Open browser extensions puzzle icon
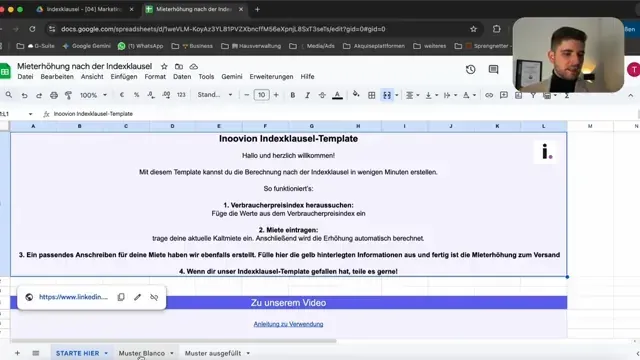This screenshot has height=360, width=640. tap(496, 29)
